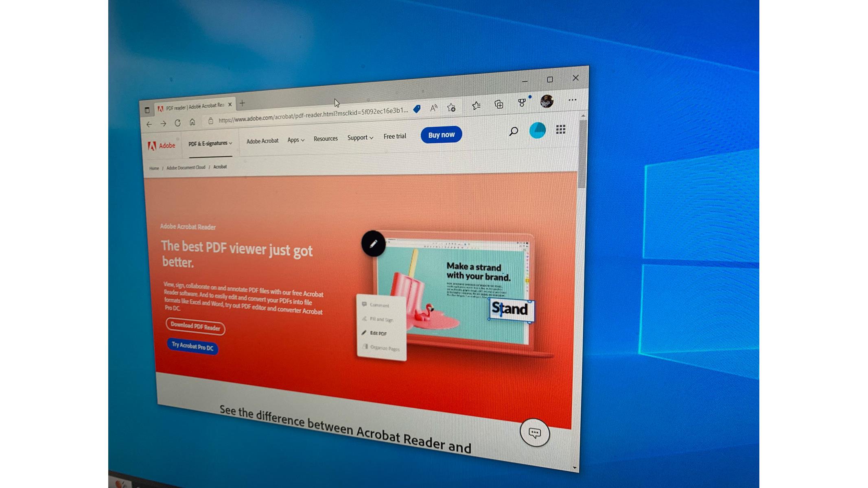Expand the PDF & E-signatures menu

click(209, 144)
